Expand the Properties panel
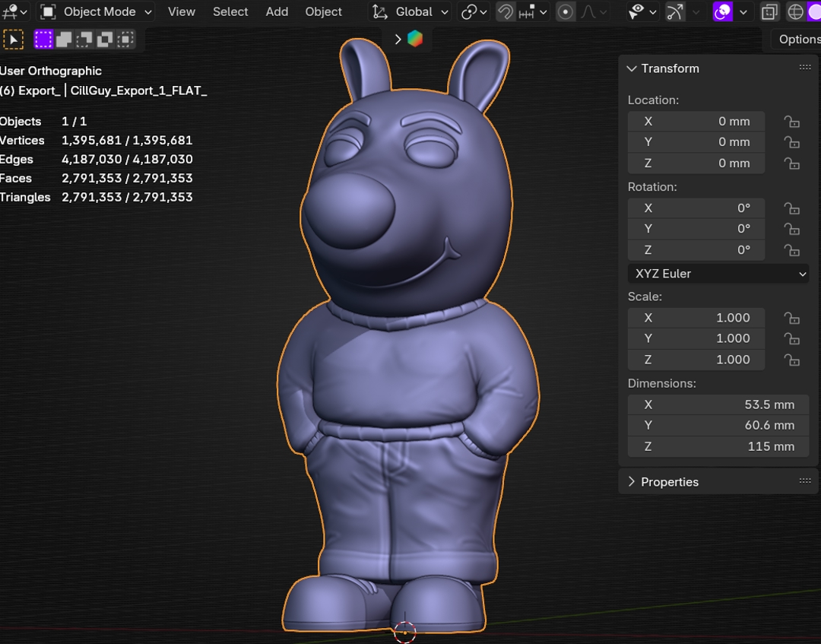This screenshot has width=821, height=644. 669,482
